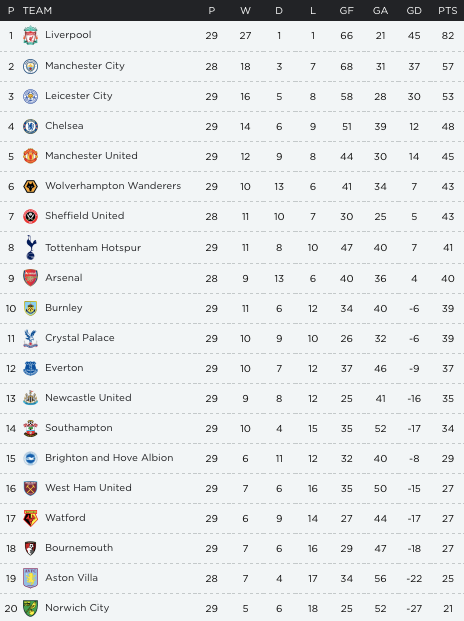Image resolution: width=464 pixels, height=621 pixels.
Task: Click the Liverpool club crest
Action: click(x=30, y=35)
